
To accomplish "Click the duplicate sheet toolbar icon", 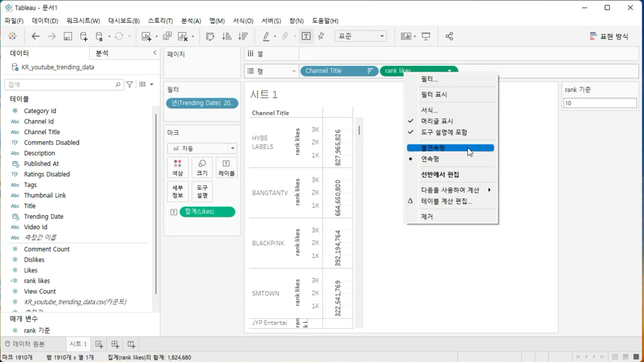I will [167, 36].
